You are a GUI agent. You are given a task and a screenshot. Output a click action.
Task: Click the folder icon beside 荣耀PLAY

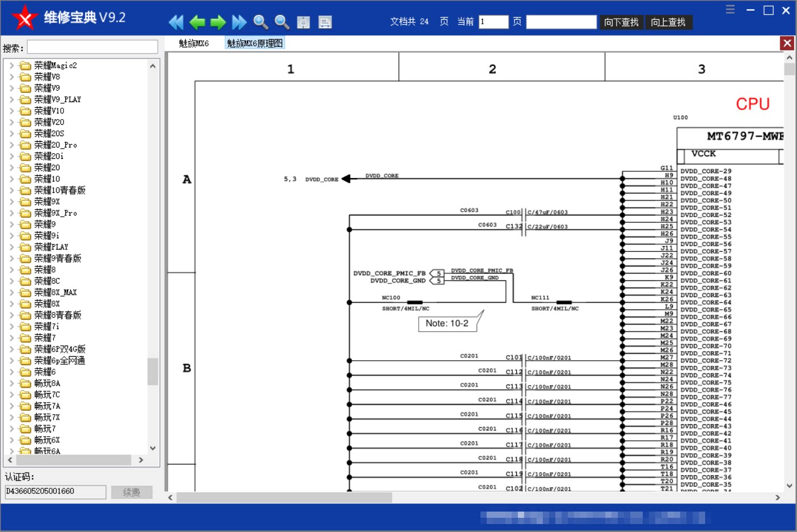(x=26, y=247)
